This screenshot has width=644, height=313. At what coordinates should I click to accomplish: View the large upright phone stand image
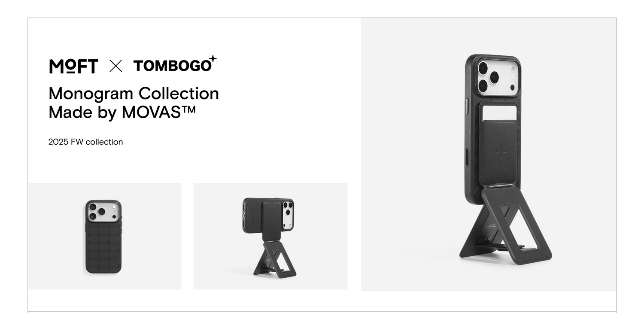[x=489, y=154]
